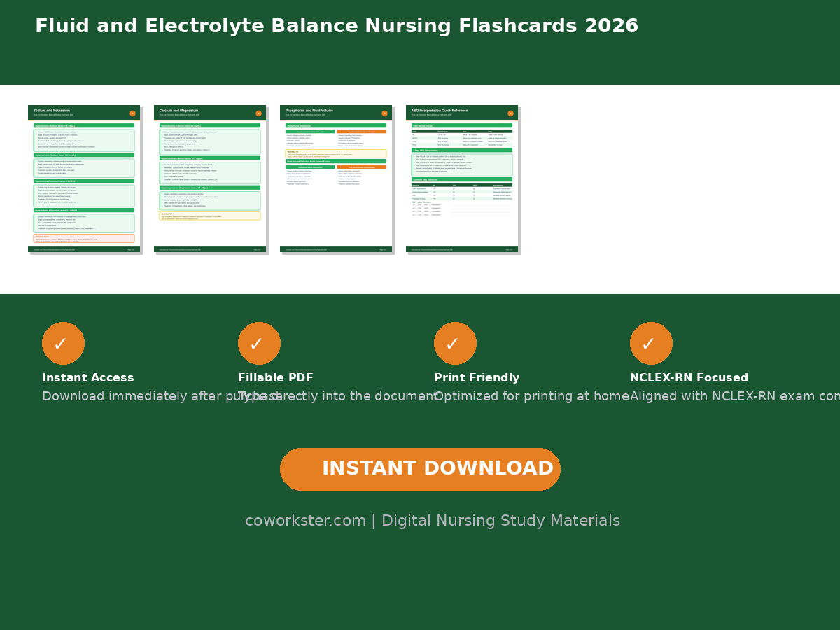Click the Instant Access feature heading
This screenshot has width=840, height=630.
[x=87, y=378]
